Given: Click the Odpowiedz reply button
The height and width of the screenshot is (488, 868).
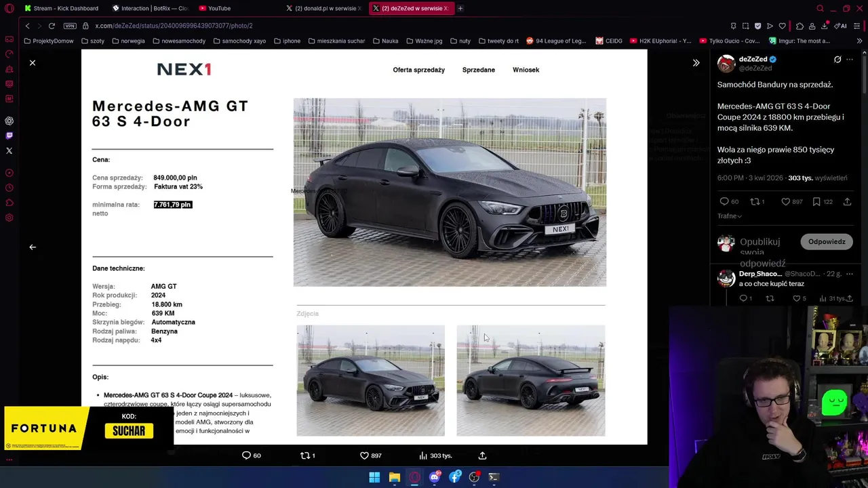Looking at the screenshot, I should 827,242.
